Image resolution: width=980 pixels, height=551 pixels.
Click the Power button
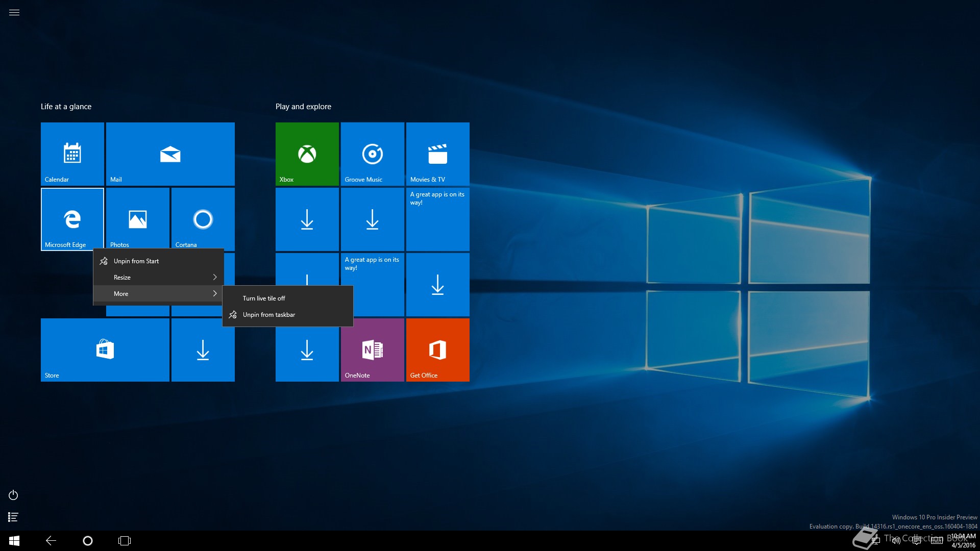13,495
